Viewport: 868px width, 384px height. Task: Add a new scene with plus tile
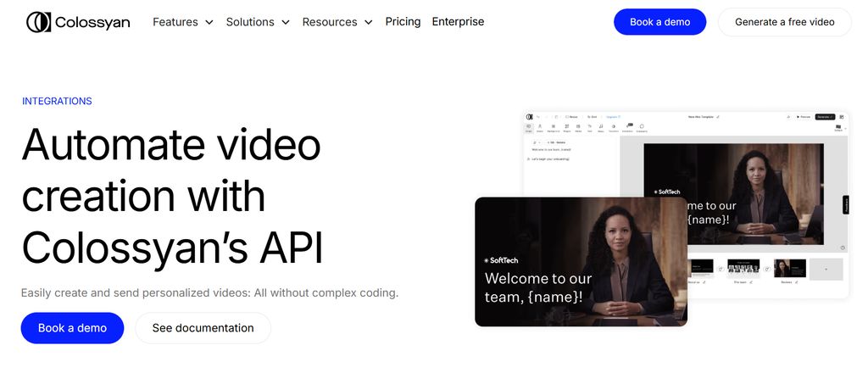826,269
